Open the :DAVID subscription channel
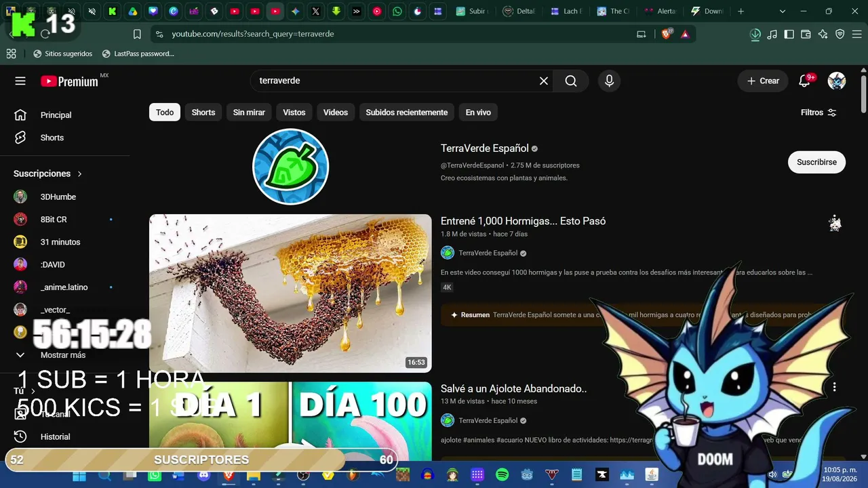Image resolution: width=868 pixels, height=488 pixels. [53, 264]
